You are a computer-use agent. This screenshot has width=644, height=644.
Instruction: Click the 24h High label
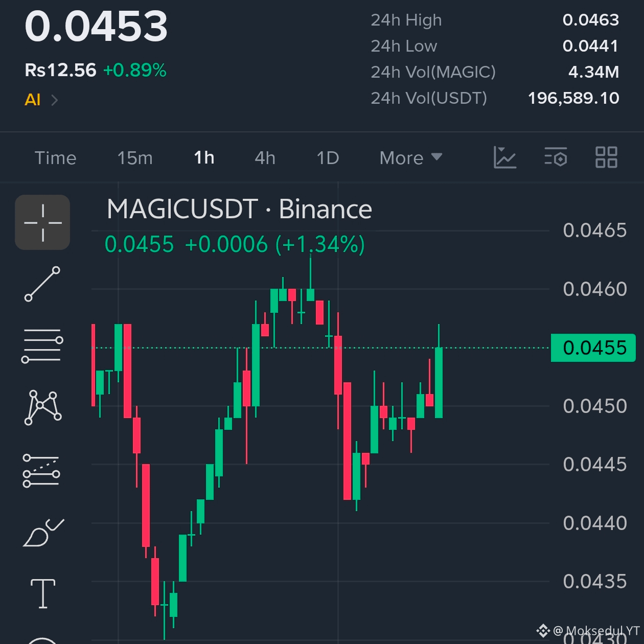point(406,20)
